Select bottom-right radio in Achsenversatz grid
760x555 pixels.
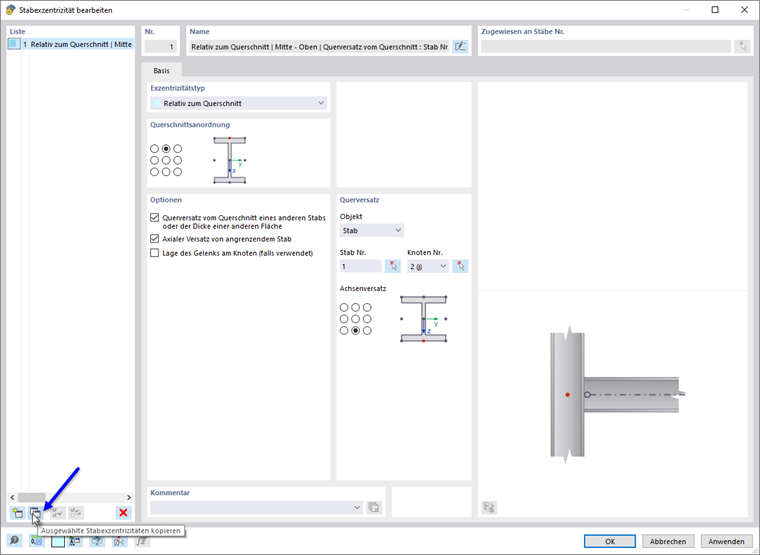pyautogui.click(x=367, y=331)
